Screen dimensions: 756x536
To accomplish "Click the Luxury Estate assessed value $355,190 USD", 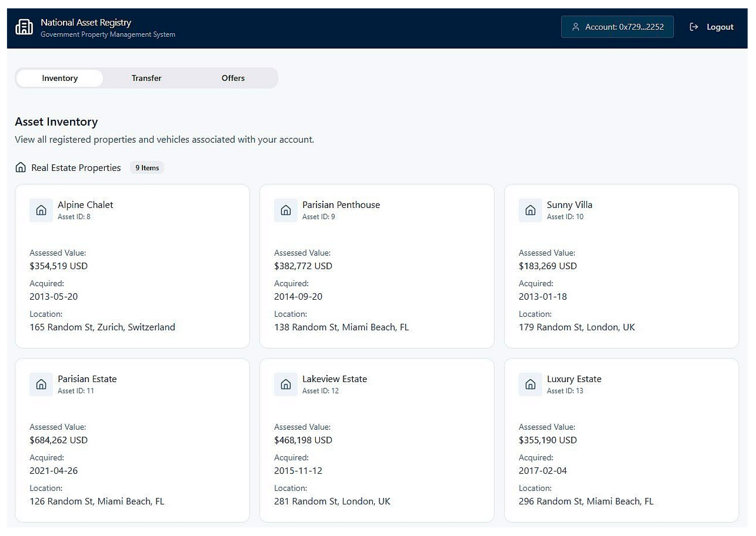I will pos(547,440).
